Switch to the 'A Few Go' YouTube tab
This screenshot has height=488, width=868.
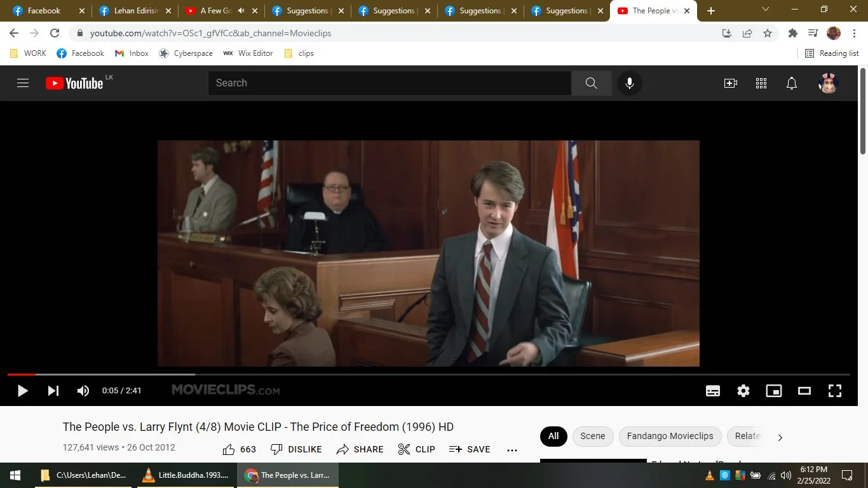pyautogui.click(x=221, y=11)
